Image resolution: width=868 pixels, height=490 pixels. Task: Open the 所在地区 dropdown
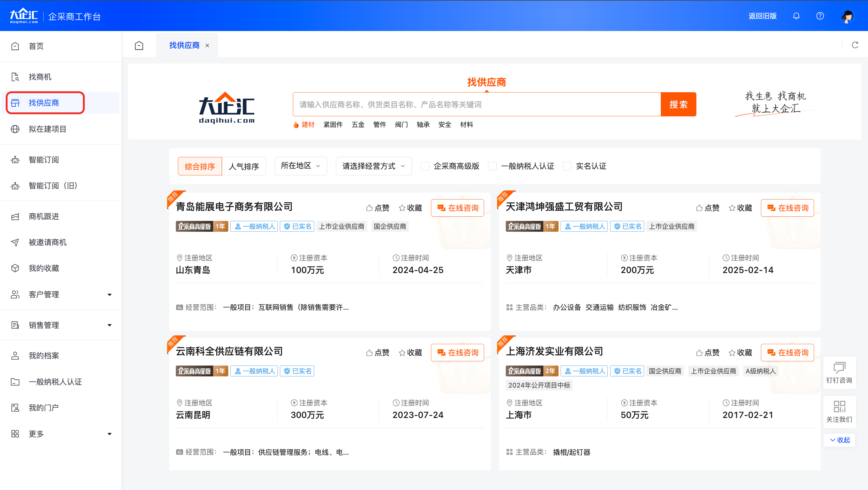pos(301,166)
